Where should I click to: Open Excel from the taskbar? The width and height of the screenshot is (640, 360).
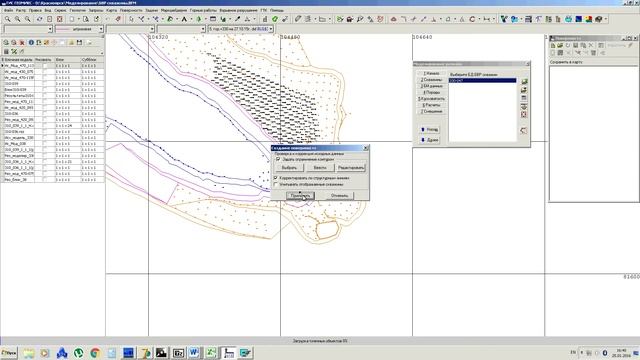[211, 353]
